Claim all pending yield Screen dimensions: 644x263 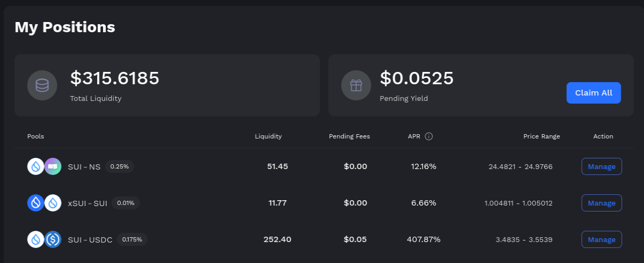tap(594, 93)
